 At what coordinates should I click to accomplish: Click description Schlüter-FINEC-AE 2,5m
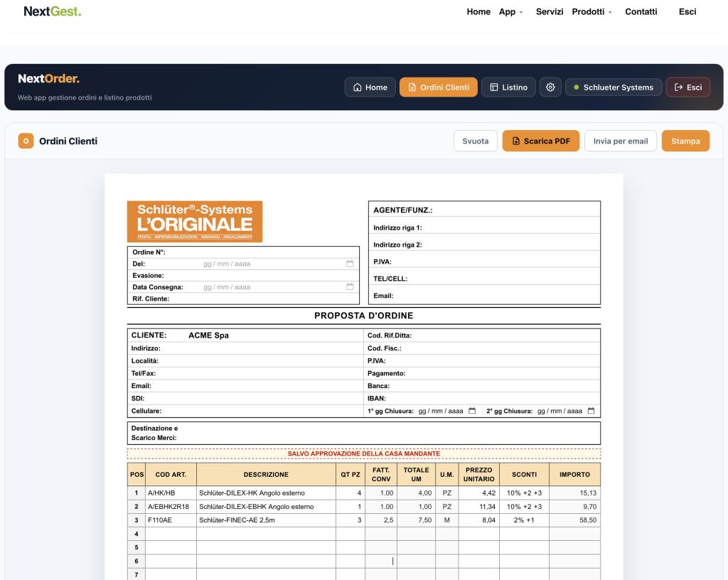pyautogui.click(x=266, y=520)
